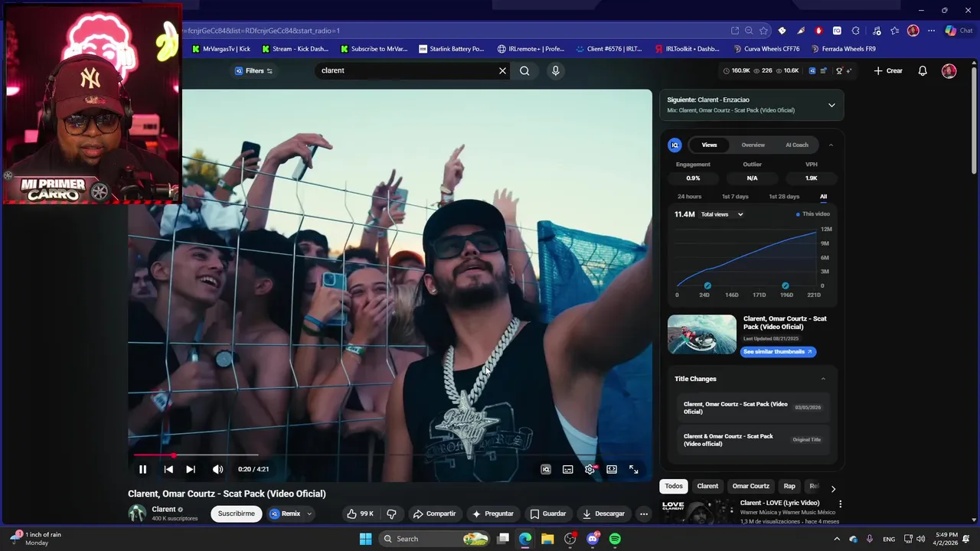Open Clarent channel avatar

pyautogui.click(x=137, y=514)
